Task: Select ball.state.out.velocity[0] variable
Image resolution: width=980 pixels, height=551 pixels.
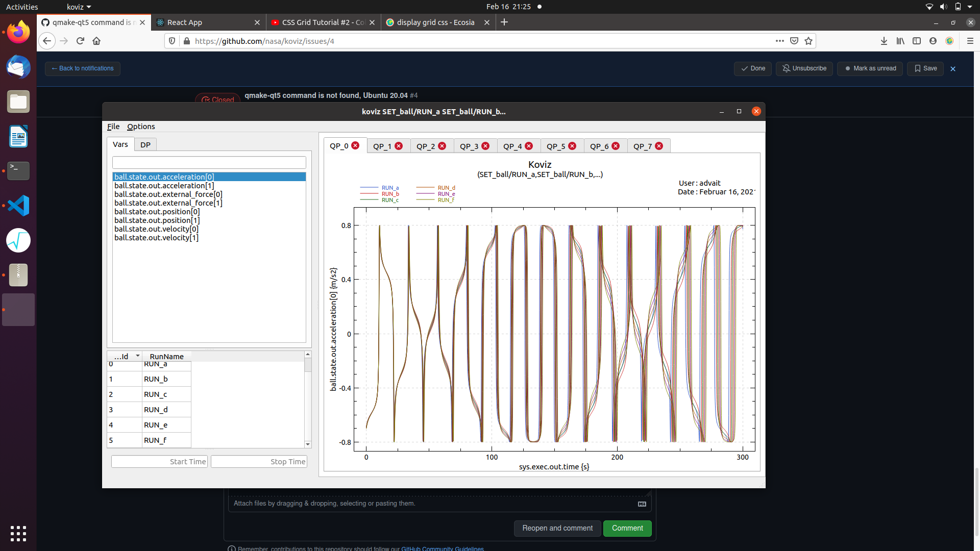Action: [x=156, y=229]
